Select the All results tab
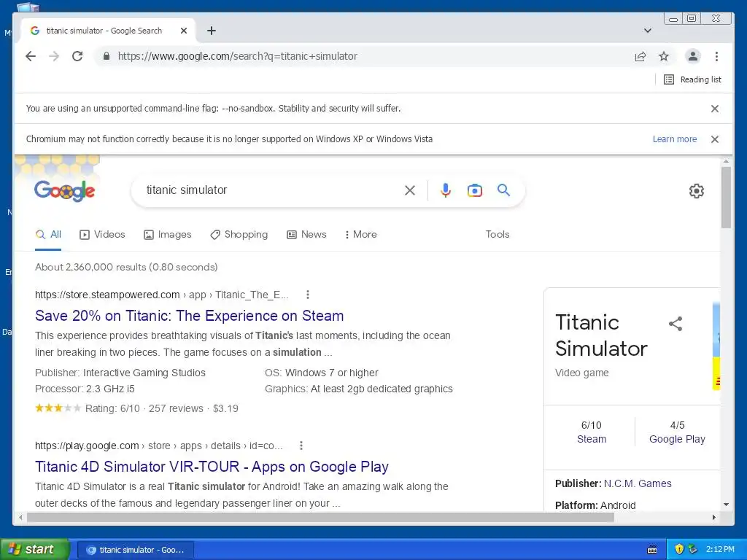747x560 pixels. pos(48,234)
